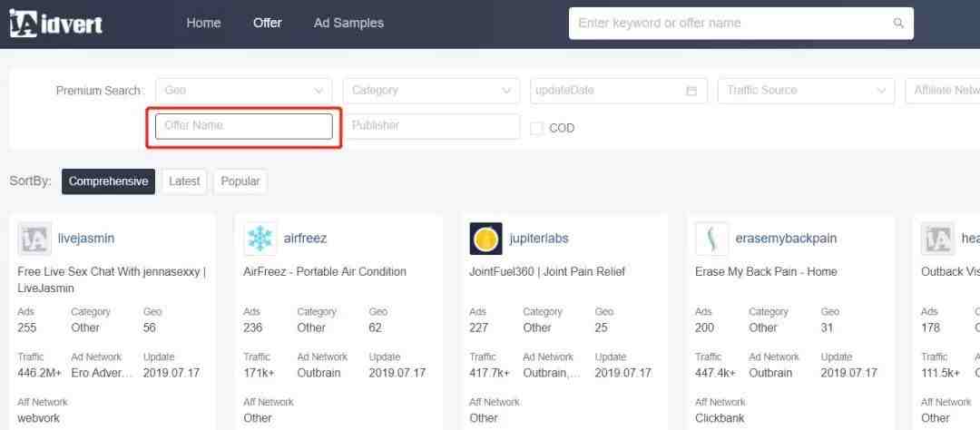Open the Offer menu item
The image size is (980, 430).
(x=268, y=23)
